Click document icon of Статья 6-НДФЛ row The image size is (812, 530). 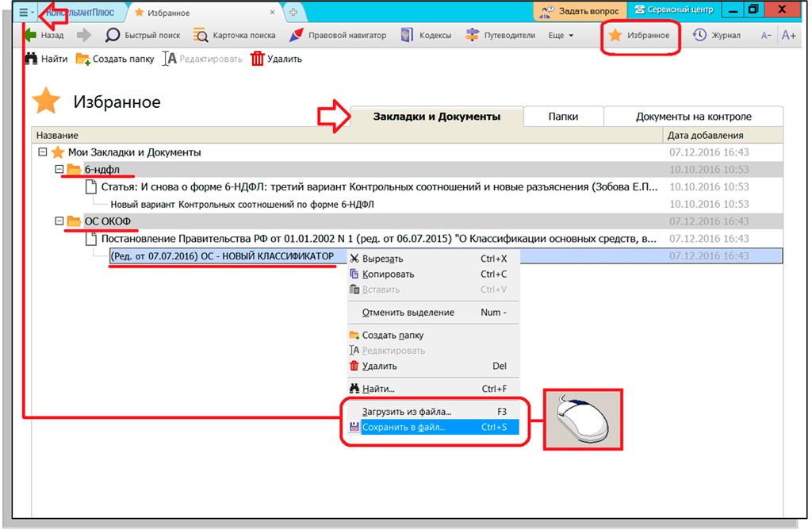coord(90,186)
